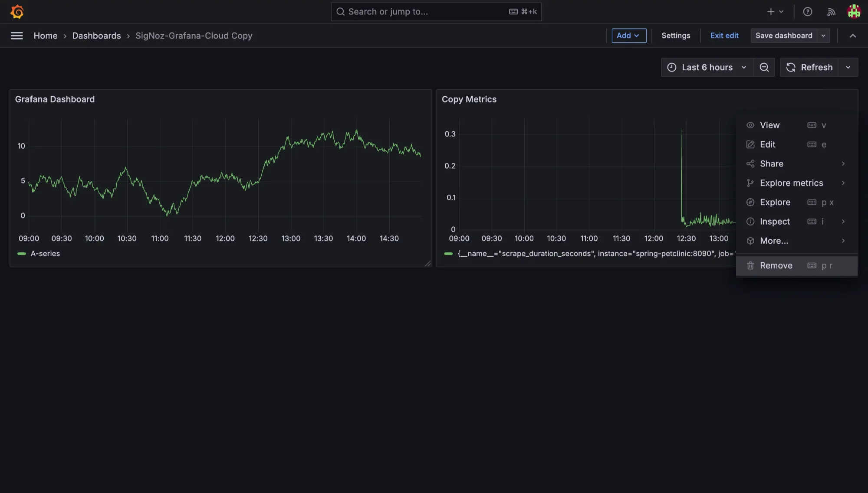The height and width of the screenshot is (493, 868).
Task: Open the Last 6 hours time range dropdown
Action: point(707,67)
